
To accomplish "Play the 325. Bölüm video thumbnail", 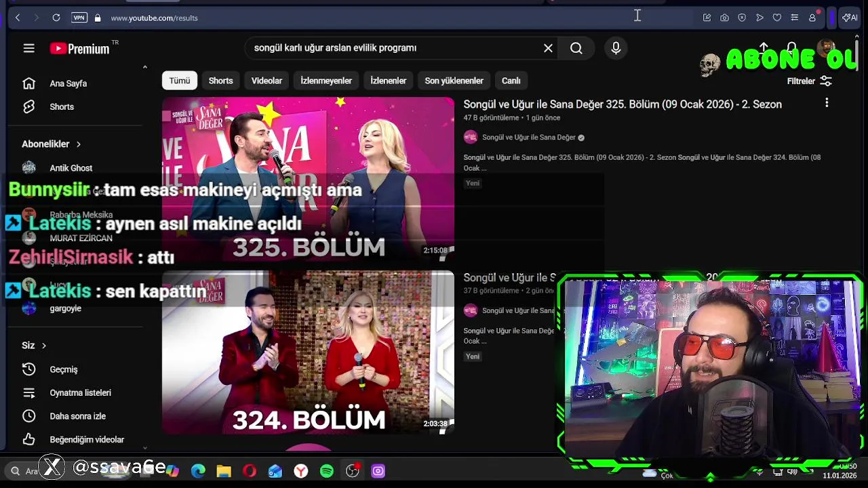I will coord(308,178).
